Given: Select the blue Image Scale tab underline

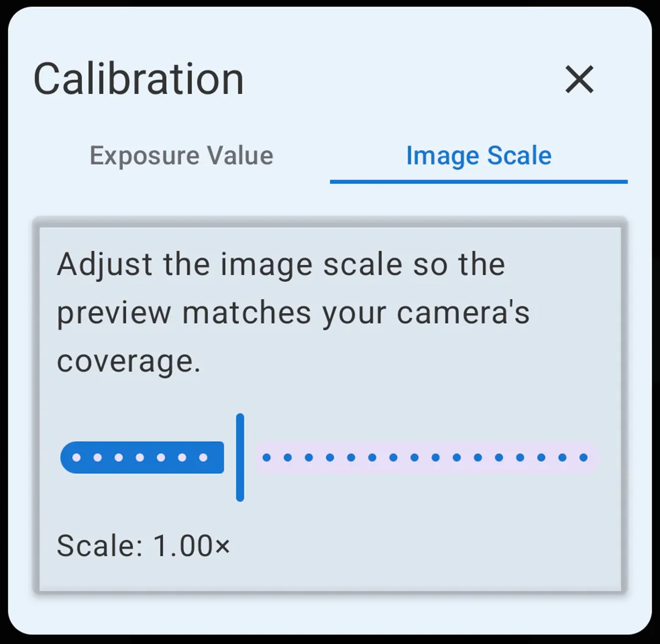Looking at the screenshot, I should pyautogui.click(x=479, y=181).
